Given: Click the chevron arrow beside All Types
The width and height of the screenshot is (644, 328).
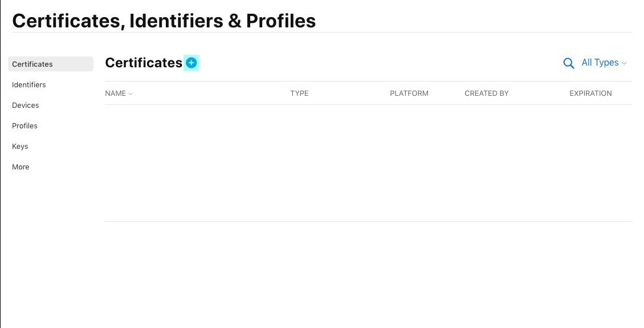Looking at the screenshot, I should pos(624,63).
